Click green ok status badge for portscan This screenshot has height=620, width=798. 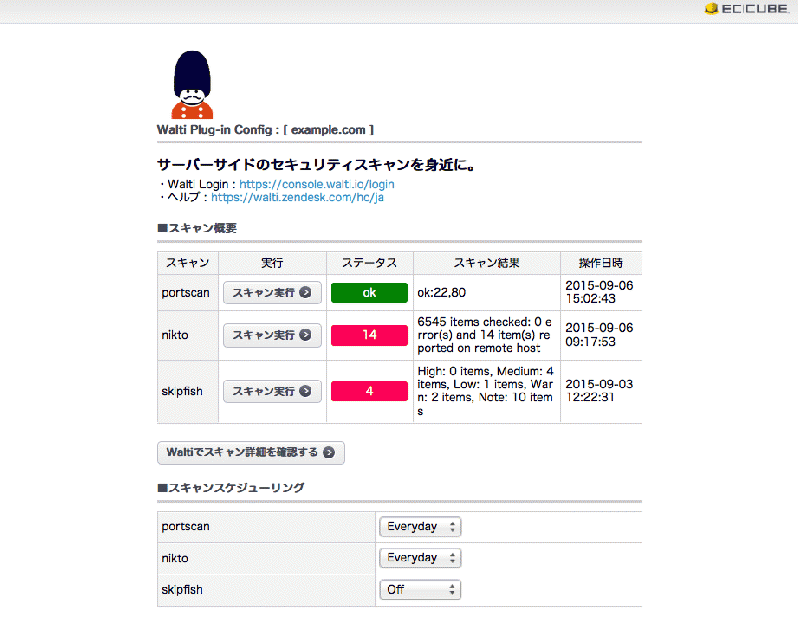pyautogui.click(x=369, y=293)
